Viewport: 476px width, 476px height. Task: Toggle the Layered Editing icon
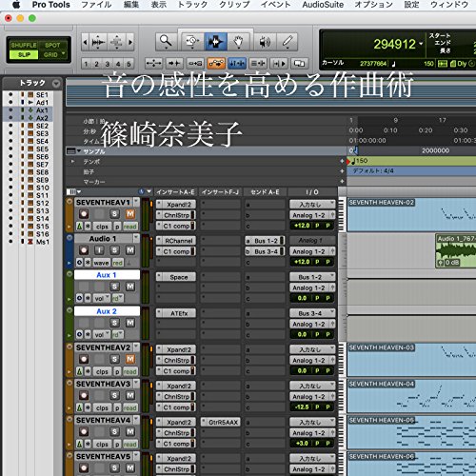click(300, 64)
